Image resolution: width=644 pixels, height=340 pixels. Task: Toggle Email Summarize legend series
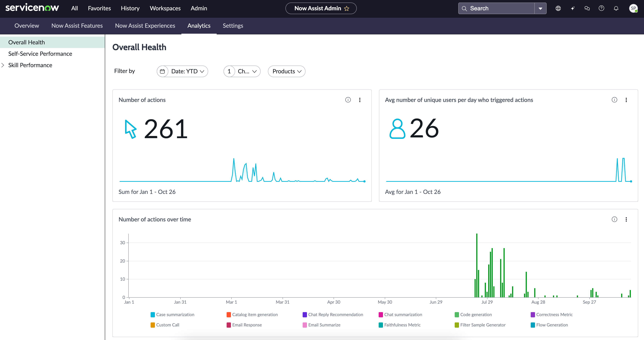pyautogui.click(x=321, y=325)
